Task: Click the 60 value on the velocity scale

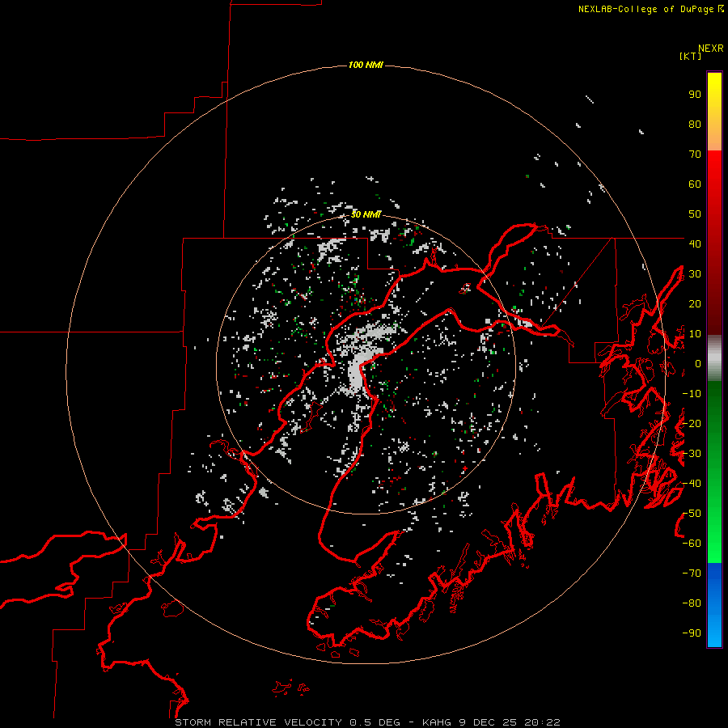Action: 695,184
